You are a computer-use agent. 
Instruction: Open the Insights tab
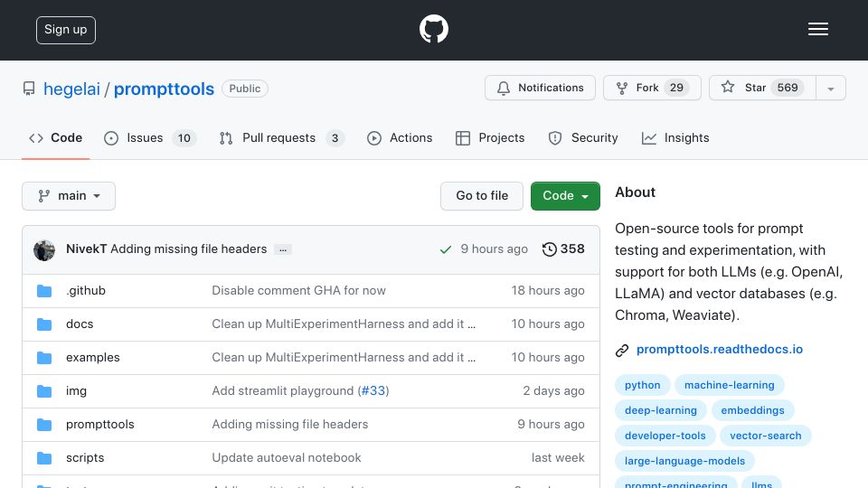(675, 137)
